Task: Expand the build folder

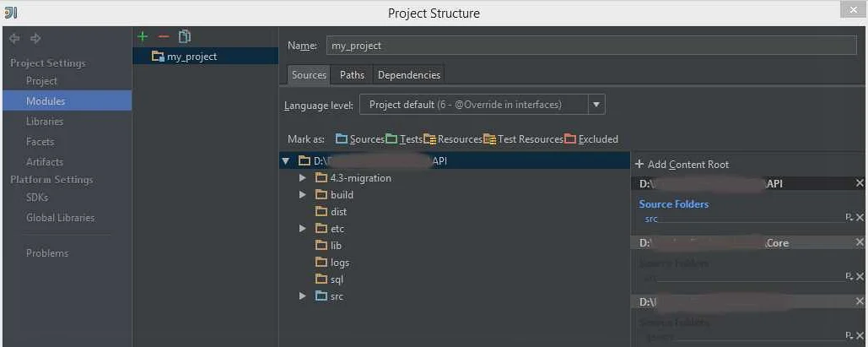Action: point(303,195)
